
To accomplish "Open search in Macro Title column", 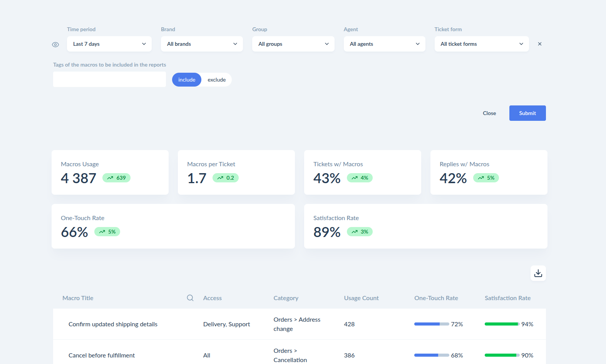I will (190, 298).
